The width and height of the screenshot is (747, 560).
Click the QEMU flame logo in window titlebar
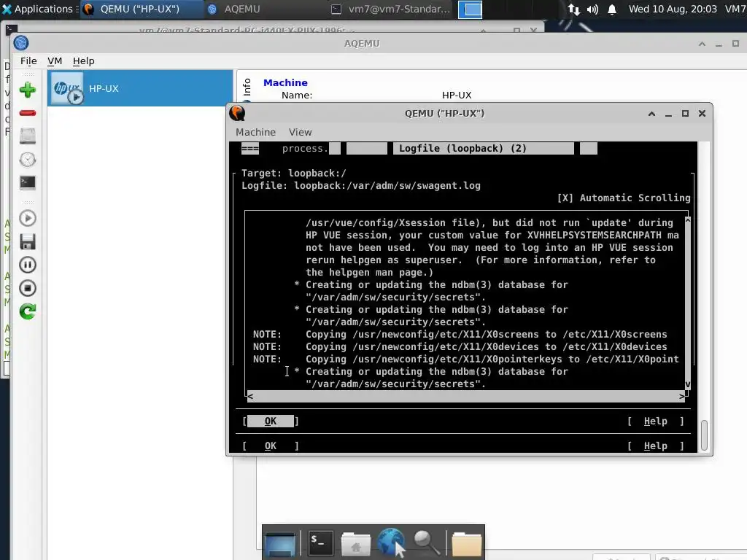point(237,113)
